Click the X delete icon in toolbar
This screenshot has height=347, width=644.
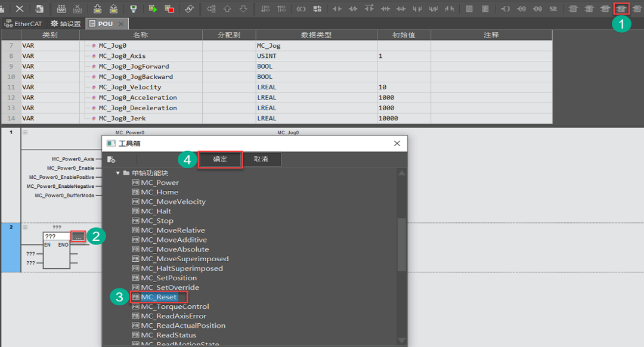19,8
